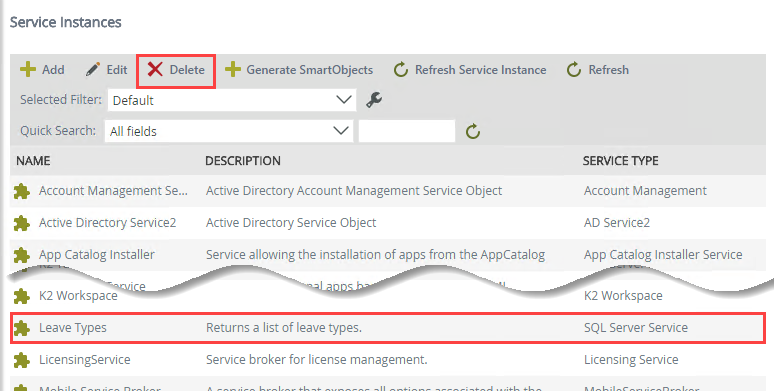Click 'App Catalog Installer Service' type cell
The width and height of the screenshot is (774, 391).
pos(663,255)
